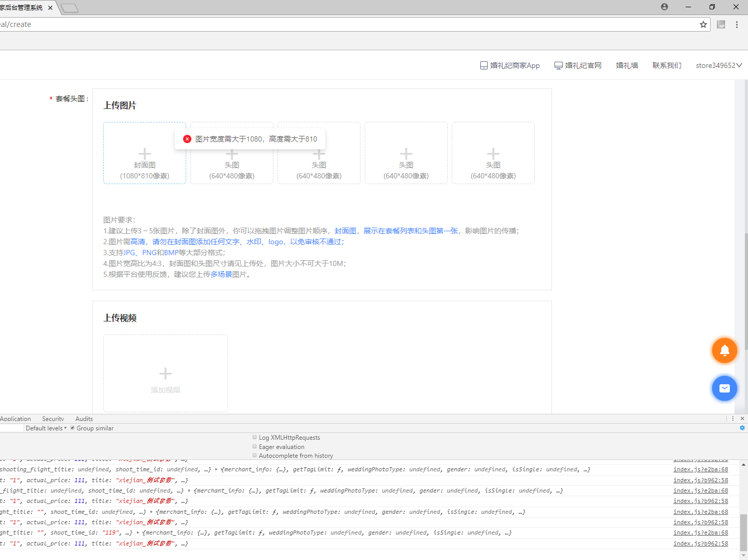Click the 封面图 cover image upload slot
The image size is (748, 560).
145,153
